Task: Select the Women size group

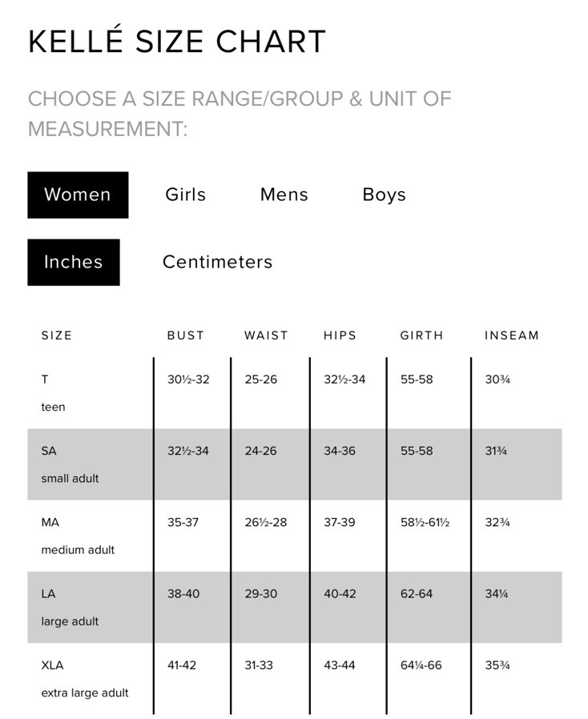Action: click(78, 195)
